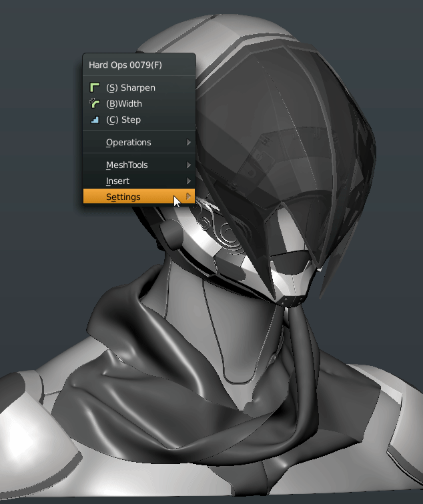Select the (B)Width text label
The image size is (423, 504).
click(x=123, y=103)
